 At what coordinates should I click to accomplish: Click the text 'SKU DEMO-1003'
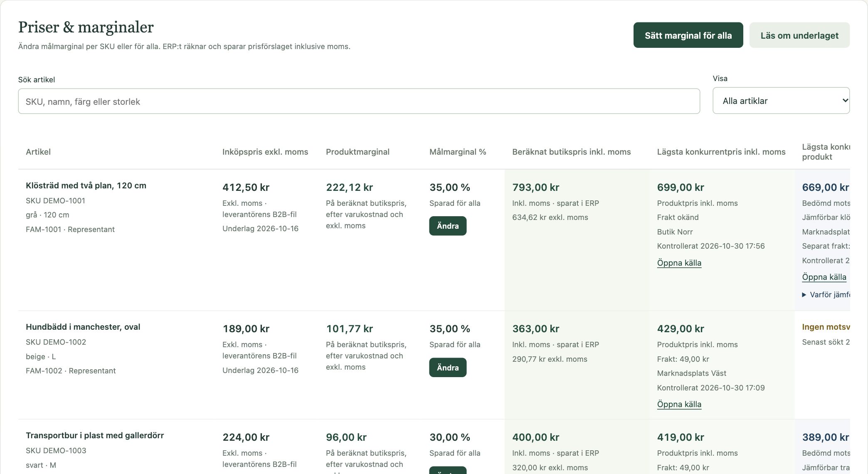56,450
